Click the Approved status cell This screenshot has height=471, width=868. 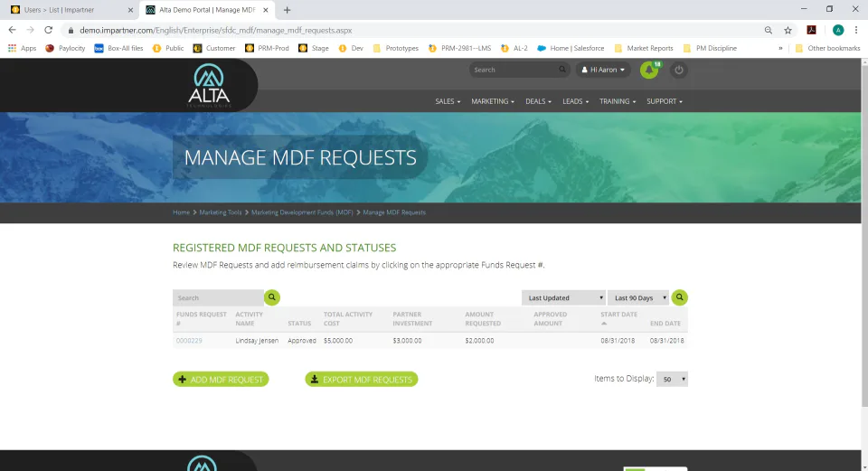[302, 341]
